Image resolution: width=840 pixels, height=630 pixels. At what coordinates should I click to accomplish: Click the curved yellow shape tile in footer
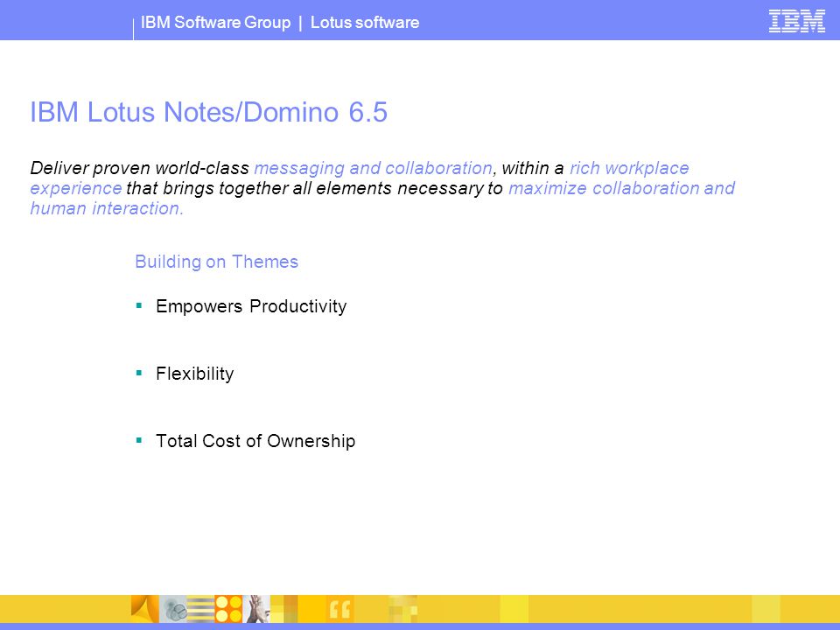(145, 609)
